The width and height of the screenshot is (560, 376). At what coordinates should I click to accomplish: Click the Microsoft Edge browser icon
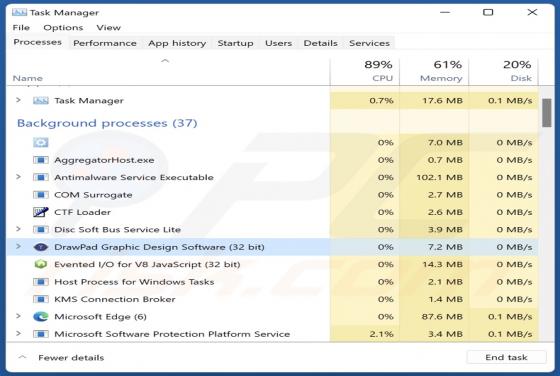click(x=41, y=316)
